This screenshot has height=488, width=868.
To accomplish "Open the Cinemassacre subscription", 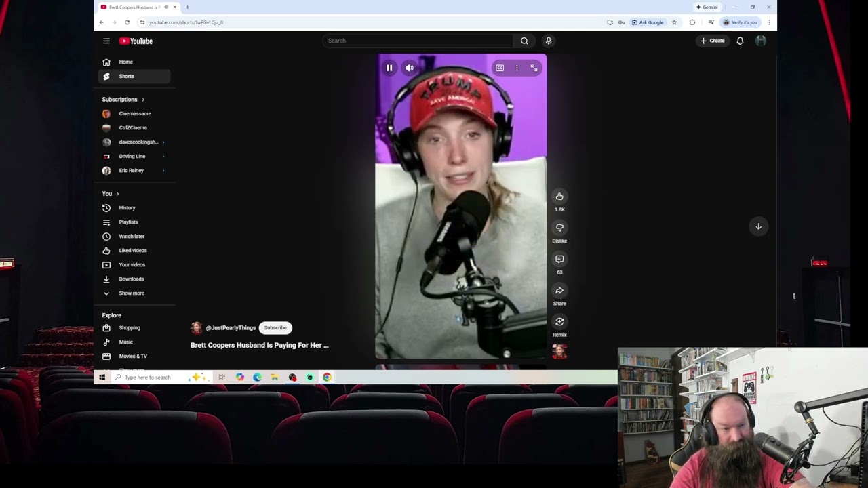I will (134, 114).
